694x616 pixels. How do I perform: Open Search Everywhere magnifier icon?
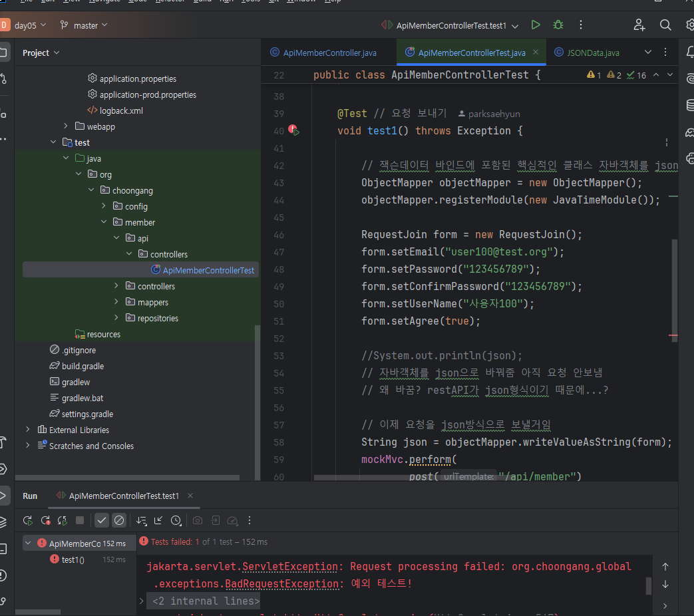pos(665,25)
